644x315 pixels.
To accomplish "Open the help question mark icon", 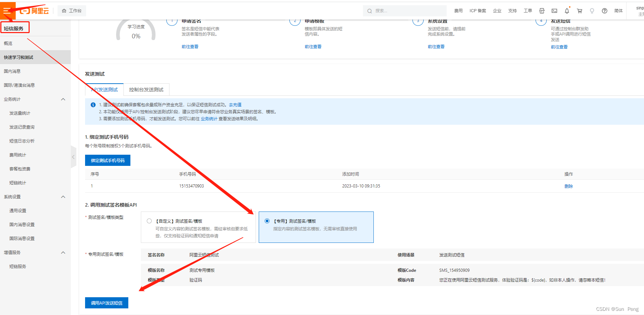I will [605, 11].
